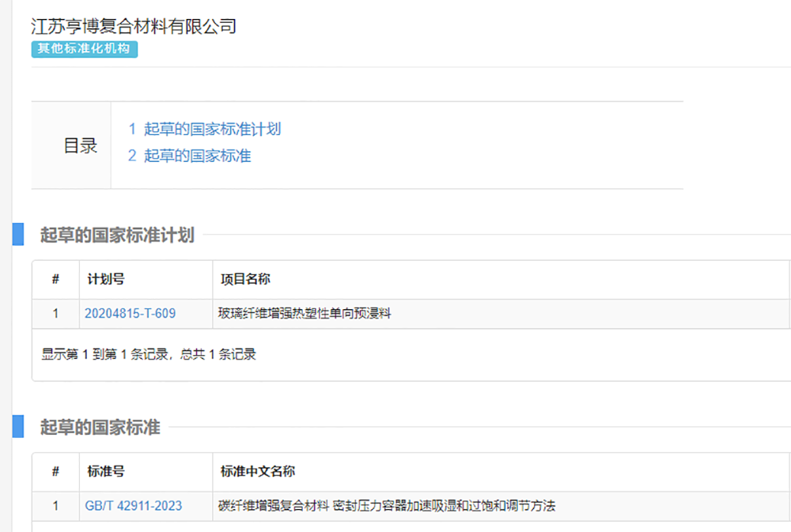Image resolution: width=791 pixels, height=532 pixels.
Task: Click the # header in the plans table
Action: click(x=55, y=279)
